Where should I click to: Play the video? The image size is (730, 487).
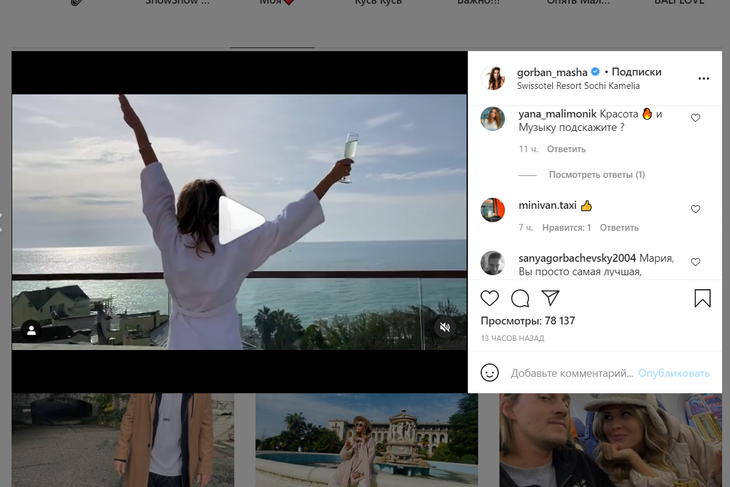click(x=240, y=221)
